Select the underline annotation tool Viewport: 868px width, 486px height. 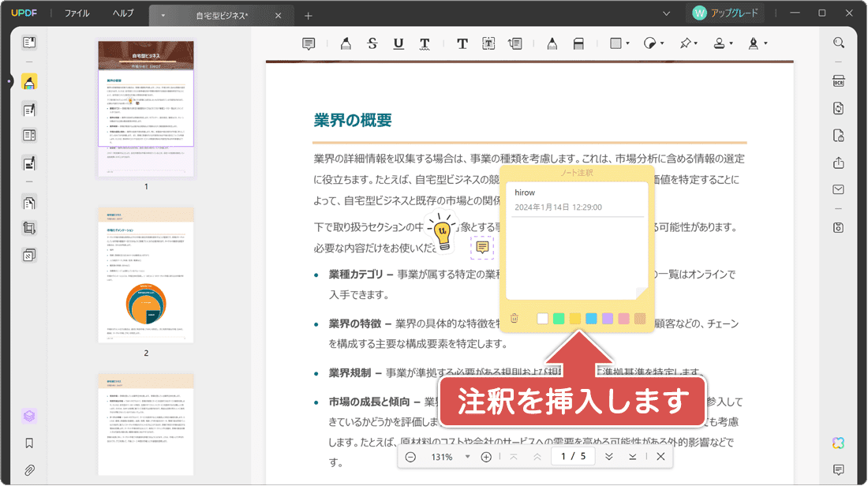point(398,43)
